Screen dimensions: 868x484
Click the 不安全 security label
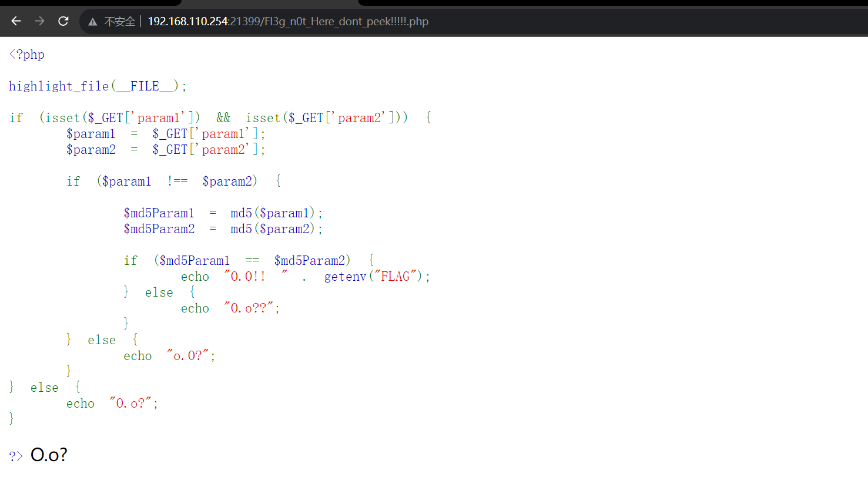tap(120, 22)
